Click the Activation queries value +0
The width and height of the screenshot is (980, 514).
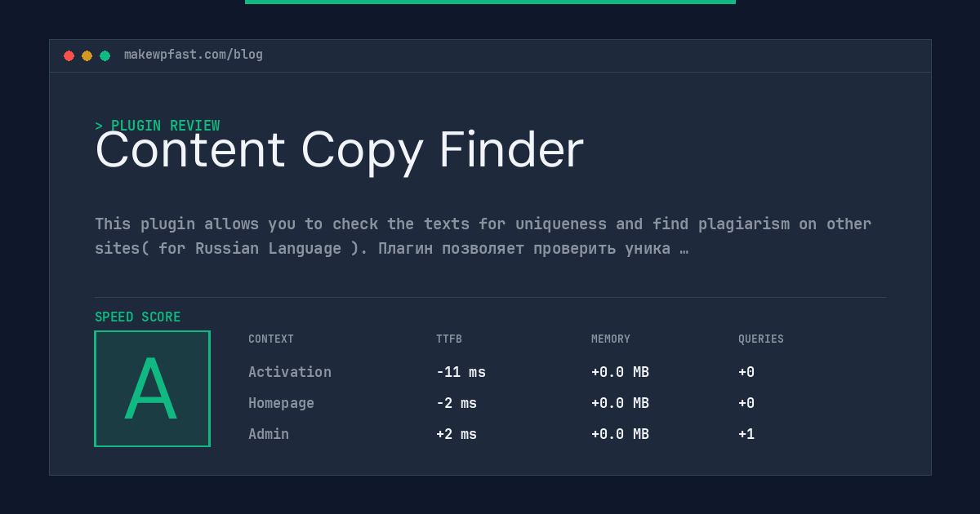746,372
